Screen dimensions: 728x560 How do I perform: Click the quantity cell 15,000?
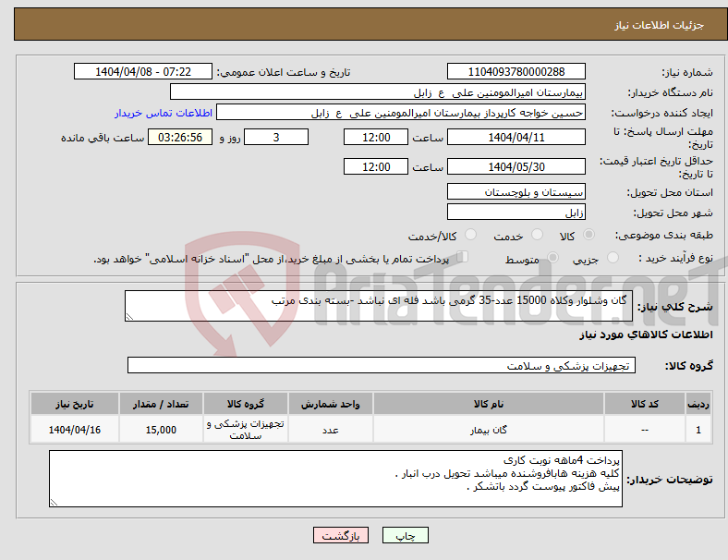pos(161,430)
